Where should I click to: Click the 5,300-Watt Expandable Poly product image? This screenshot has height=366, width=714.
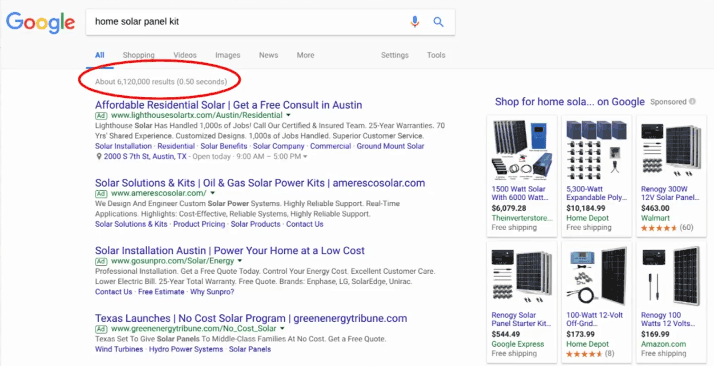coord(596,150)
